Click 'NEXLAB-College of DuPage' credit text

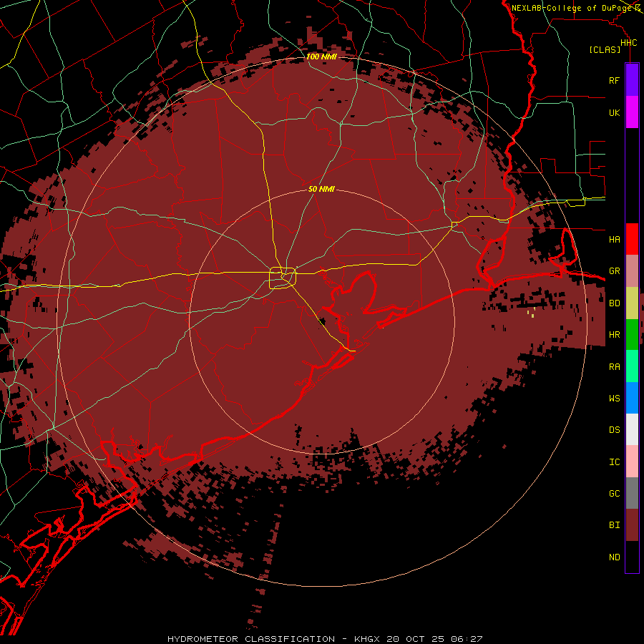tap(572, 8)
